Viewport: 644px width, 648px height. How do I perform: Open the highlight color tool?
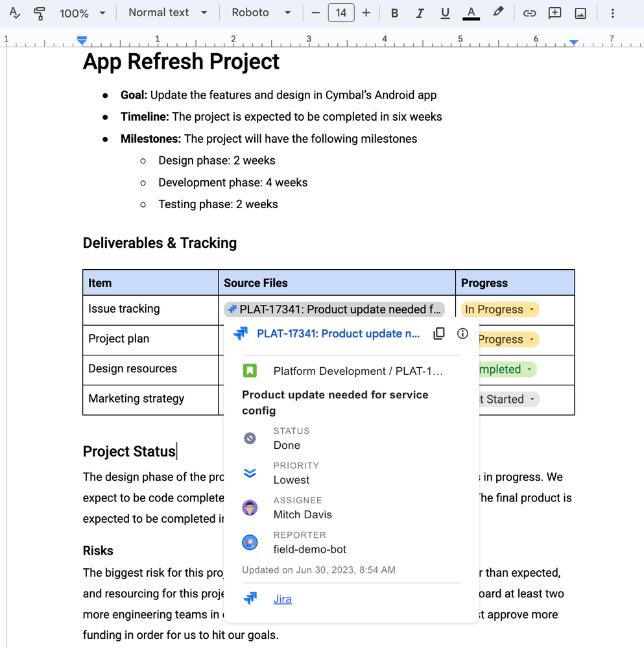coord(498,12)
